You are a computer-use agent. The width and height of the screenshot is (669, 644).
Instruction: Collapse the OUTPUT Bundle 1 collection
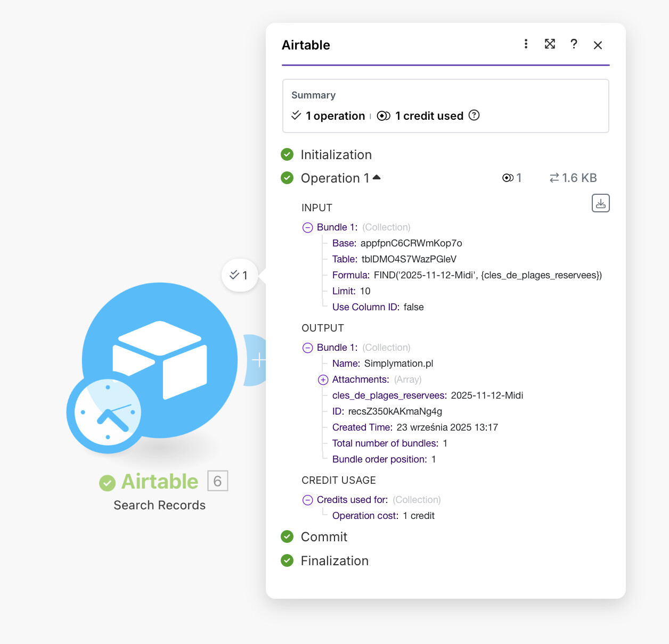click(x=308, y=348)
